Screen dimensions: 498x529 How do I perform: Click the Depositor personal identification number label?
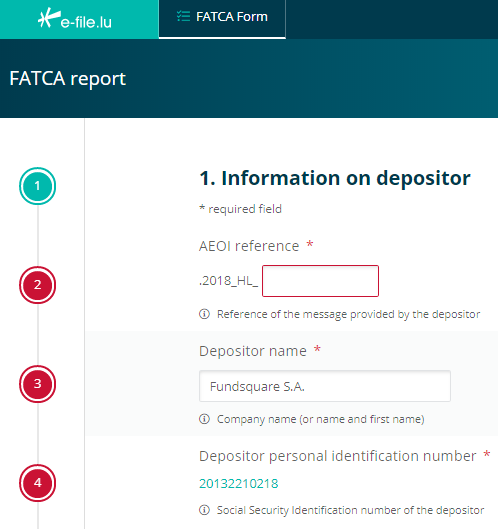(337, 456)
